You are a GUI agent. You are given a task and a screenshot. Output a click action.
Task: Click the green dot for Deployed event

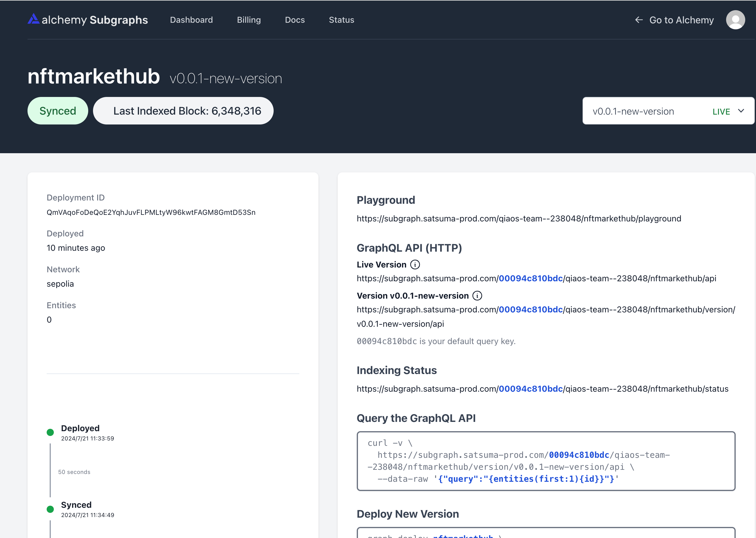click(x=50, y=432)
